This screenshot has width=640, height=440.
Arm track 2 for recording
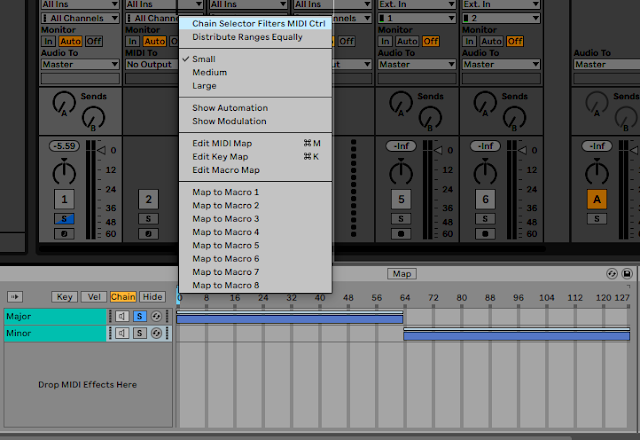pos(148,234)
